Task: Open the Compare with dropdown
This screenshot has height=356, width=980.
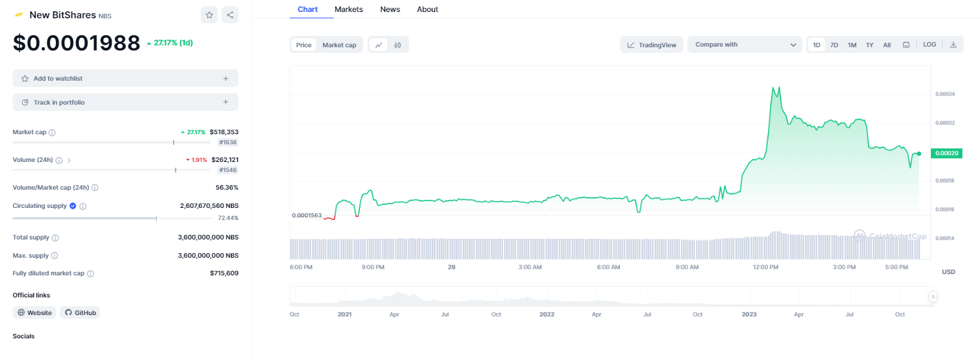Action: (x=745, y=45)
